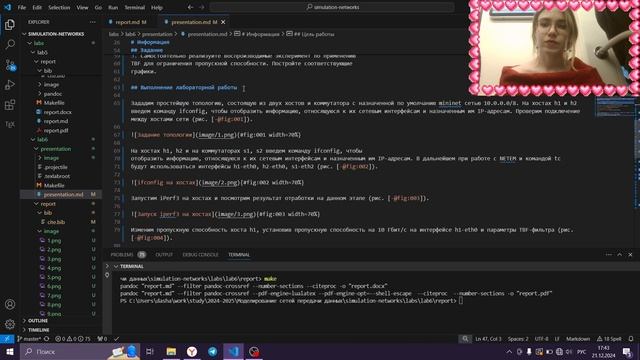640x360 pixels.
Task: Click the go forward arrow in title bar
Action: (x=202, y=7)
